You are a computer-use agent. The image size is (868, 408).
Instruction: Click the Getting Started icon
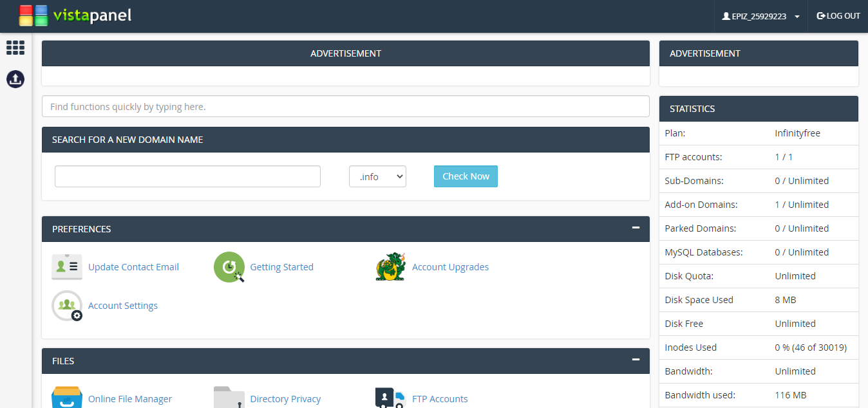[229, 267]
